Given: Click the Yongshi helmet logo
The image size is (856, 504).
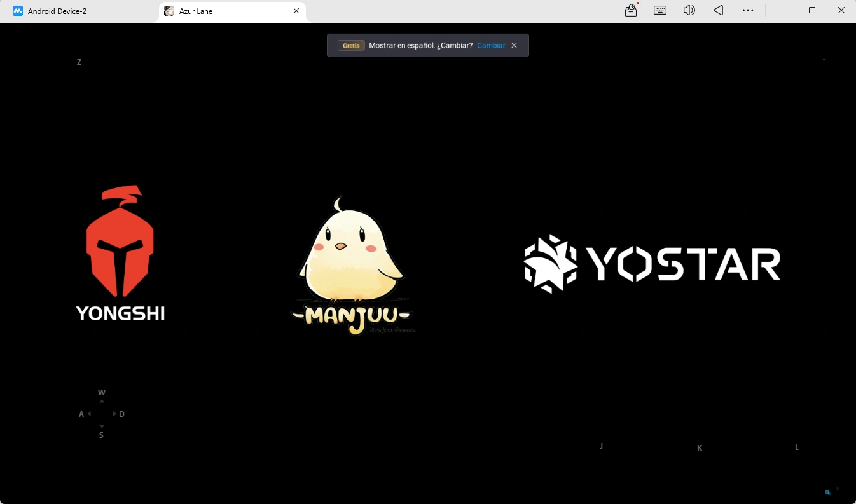Looking at the screenshot, I should tap(120, 253).
